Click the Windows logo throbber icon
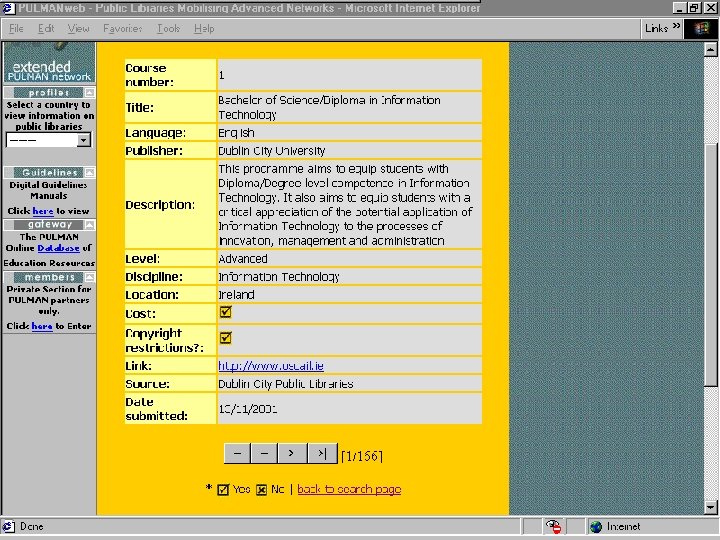Viewport: 720px width, 540px height. pyautogui.click(x=701, y=28)
